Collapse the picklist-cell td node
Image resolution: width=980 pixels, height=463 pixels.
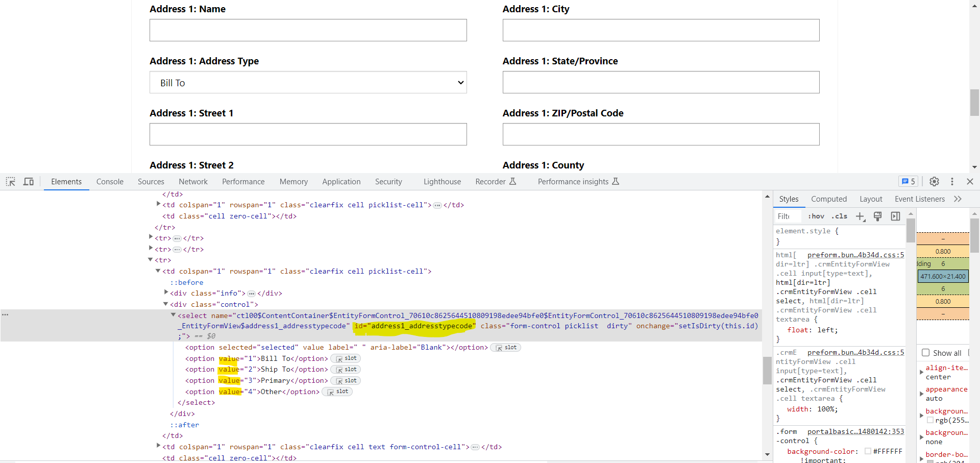158,271
